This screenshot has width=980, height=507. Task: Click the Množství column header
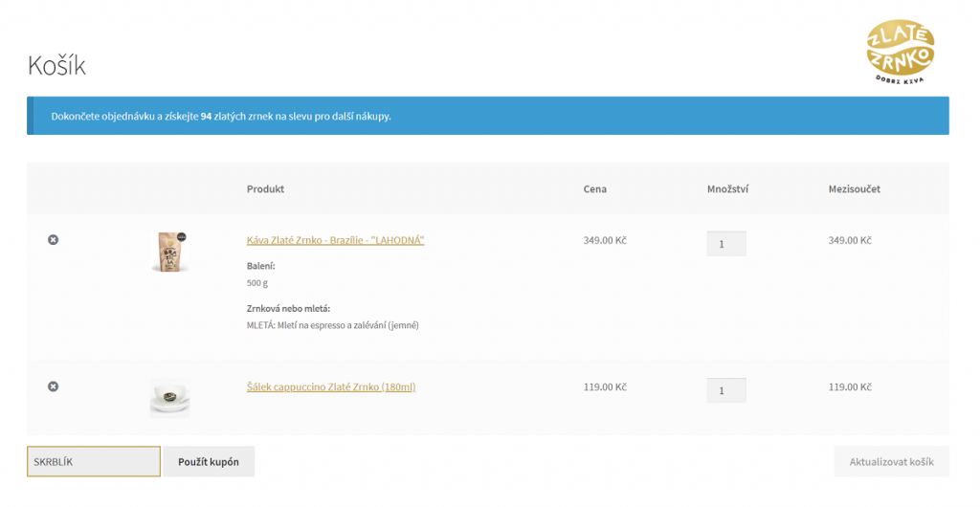[727, 188]
